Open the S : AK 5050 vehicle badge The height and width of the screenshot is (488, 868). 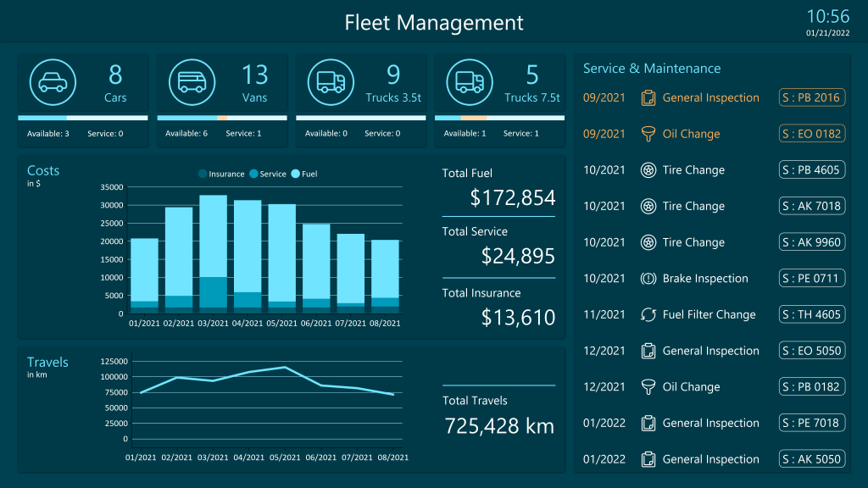point(812,459)
